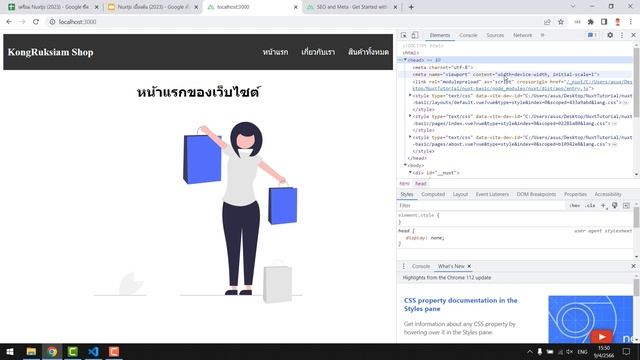Select the meta name viewport line
Screen dimensions: 640x360
coord(506,75)
